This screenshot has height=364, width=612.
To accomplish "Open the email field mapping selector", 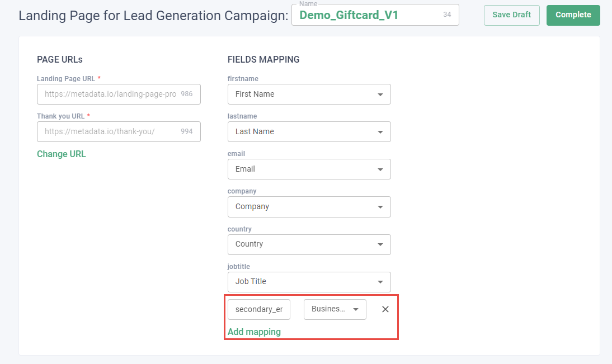I will coord(302,169).
